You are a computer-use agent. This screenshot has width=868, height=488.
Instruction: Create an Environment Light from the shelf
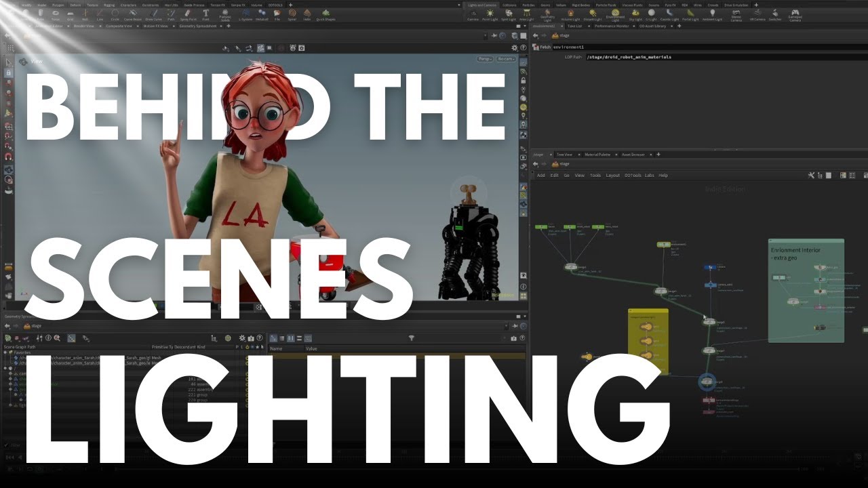click(616, 16)
